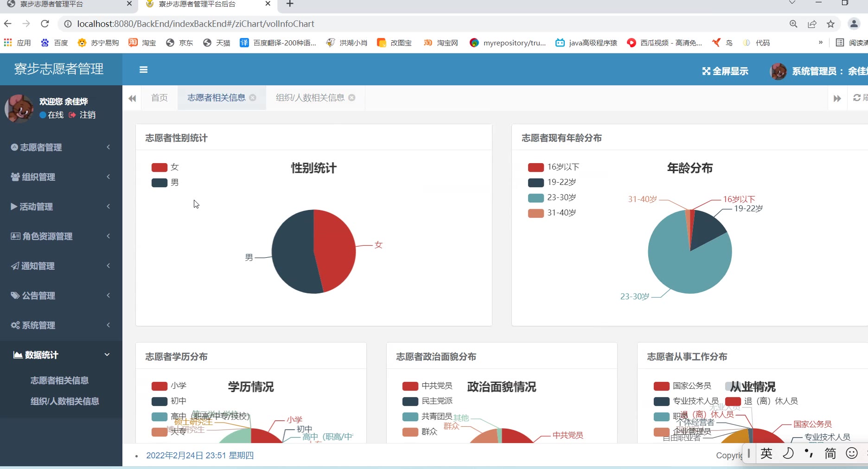Open the 京东 bookmark

[179, 43]
